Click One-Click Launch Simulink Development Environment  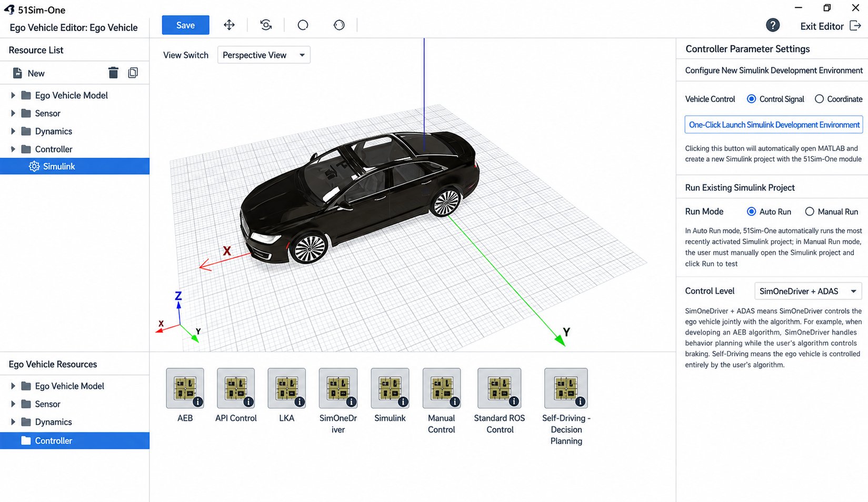point(774,125)
